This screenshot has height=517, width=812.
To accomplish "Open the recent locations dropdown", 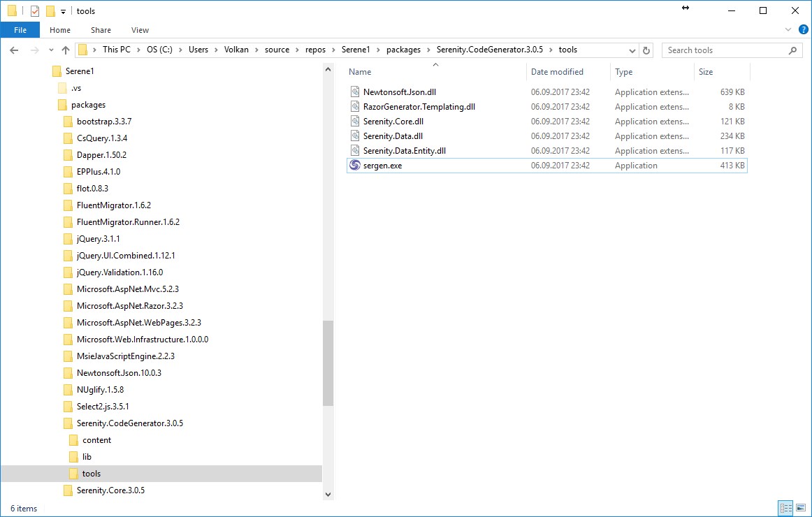I will (x=51, y=50).
